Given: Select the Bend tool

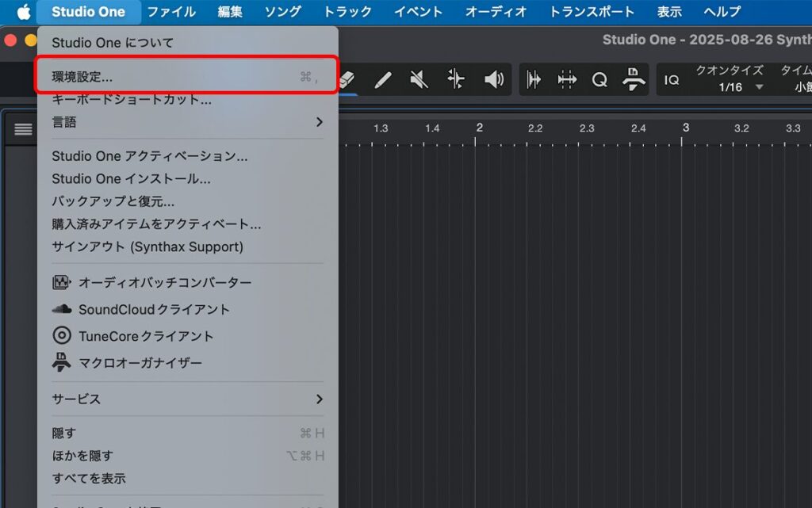Looking at the screenshot, I should tap(456, 79).
